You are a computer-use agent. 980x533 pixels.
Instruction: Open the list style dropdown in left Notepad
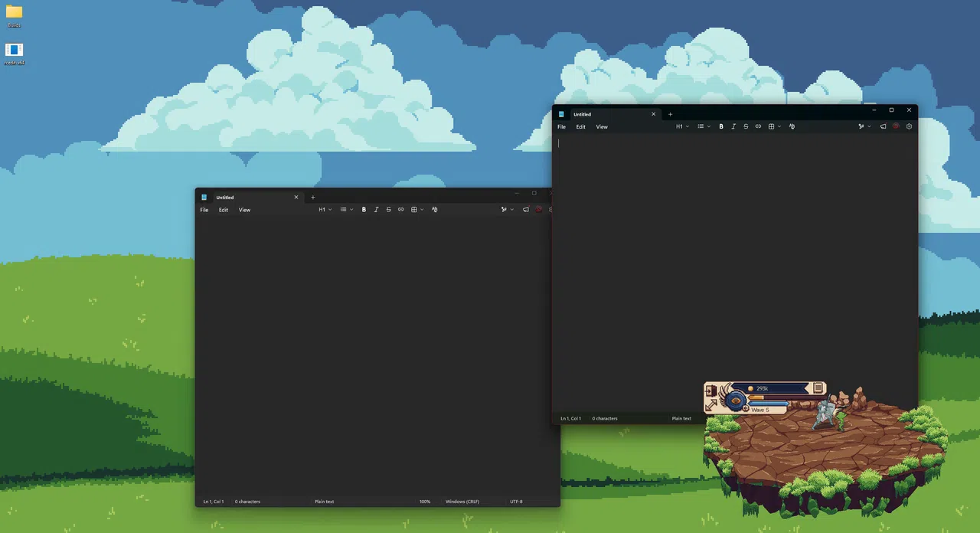[x=346, y=210]
